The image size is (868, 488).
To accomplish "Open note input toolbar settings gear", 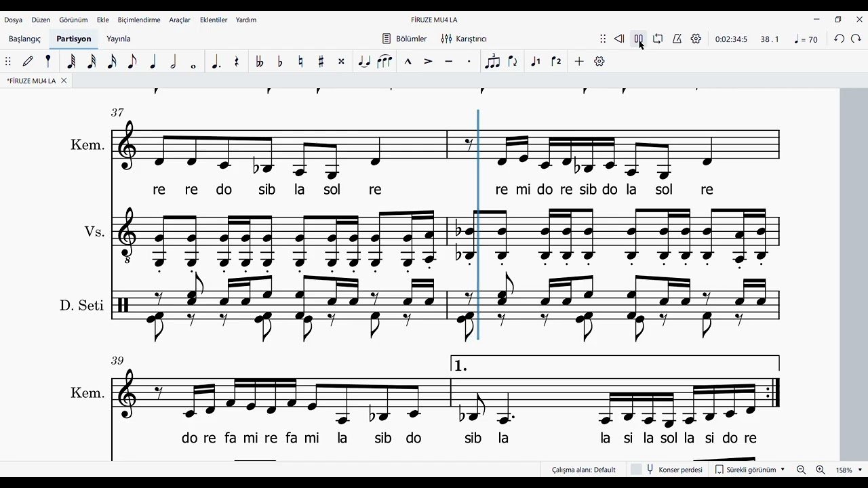I will [x=599, y=61].
